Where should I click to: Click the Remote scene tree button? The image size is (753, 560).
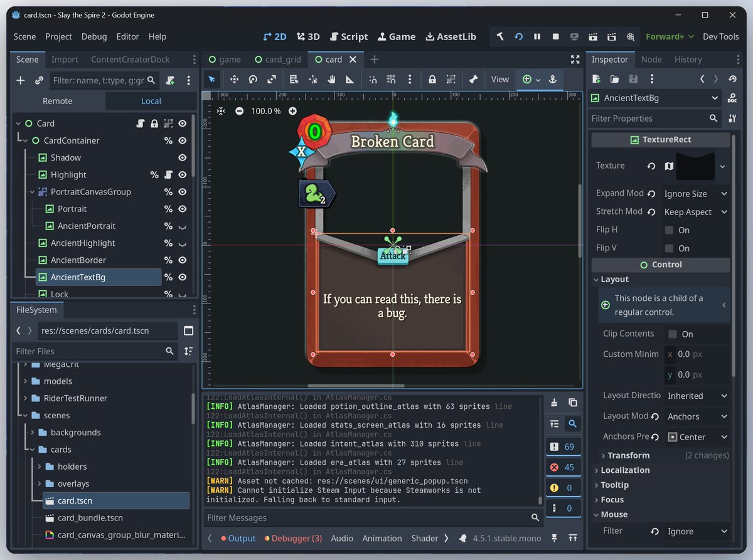58,101
